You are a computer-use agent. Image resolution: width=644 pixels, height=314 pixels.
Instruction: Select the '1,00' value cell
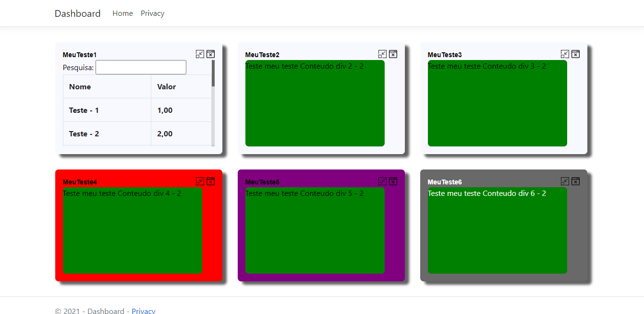tap(182, 110)
